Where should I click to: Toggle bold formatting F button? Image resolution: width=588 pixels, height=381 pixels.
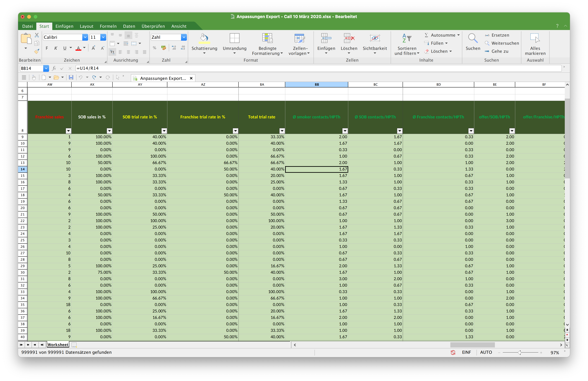pyautogui.click(x=47, y=48)
